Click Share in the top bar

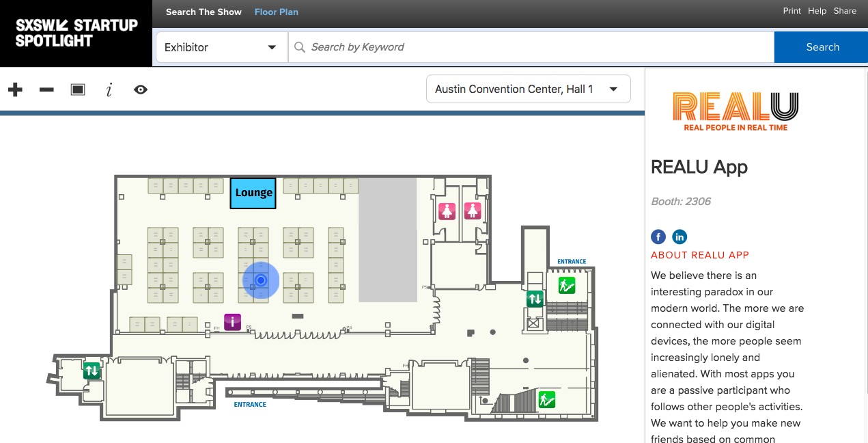click(x=845, y=11)
